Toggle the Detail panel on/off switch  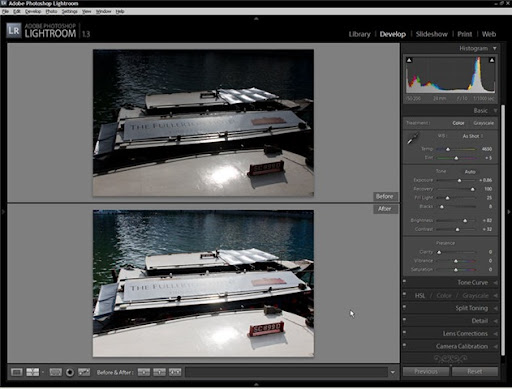[404, 319]
